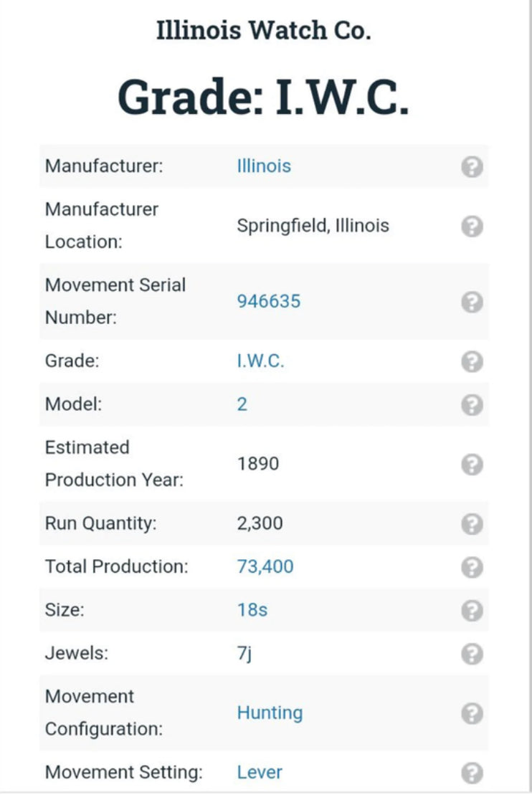Show help for Movement Configuration
Viewport: 532px width, 795px height.
pyautogui.click(x=471, y=713)
